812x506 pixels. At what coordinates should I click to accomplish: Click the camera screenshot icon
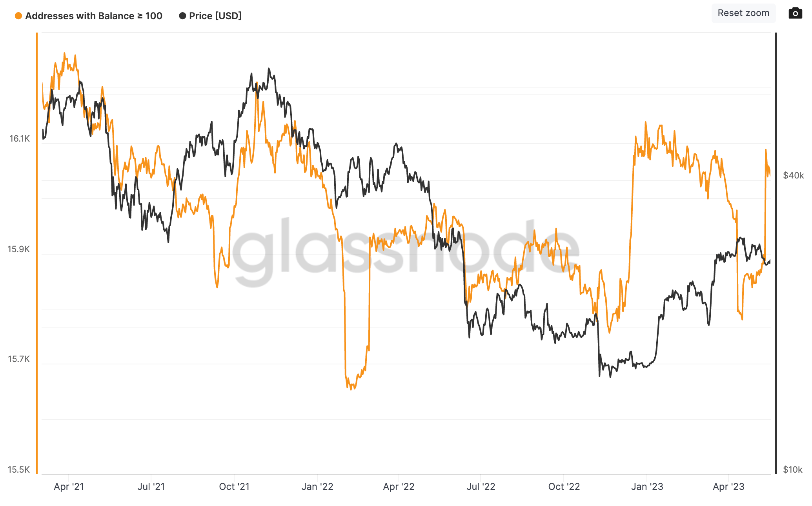pyautogui.click(x=795, y=13)
